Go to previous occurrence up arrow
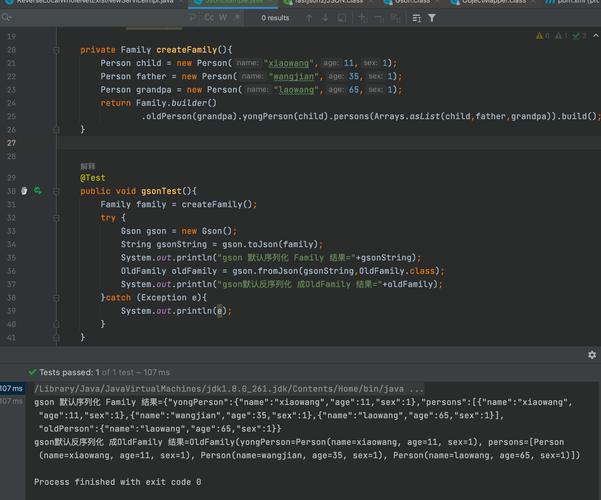Screen dimensions: 601x500 tap(309, 18)
